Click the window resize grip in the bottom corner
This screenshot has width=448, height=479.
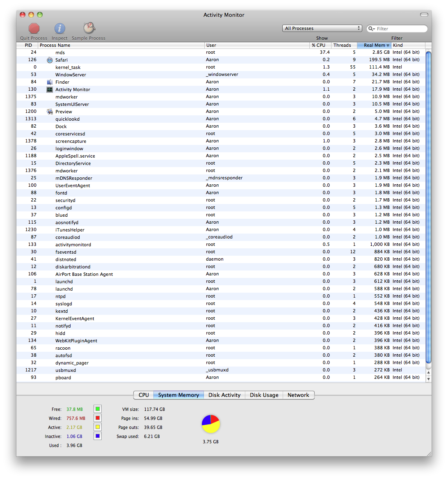click(428, 453)
